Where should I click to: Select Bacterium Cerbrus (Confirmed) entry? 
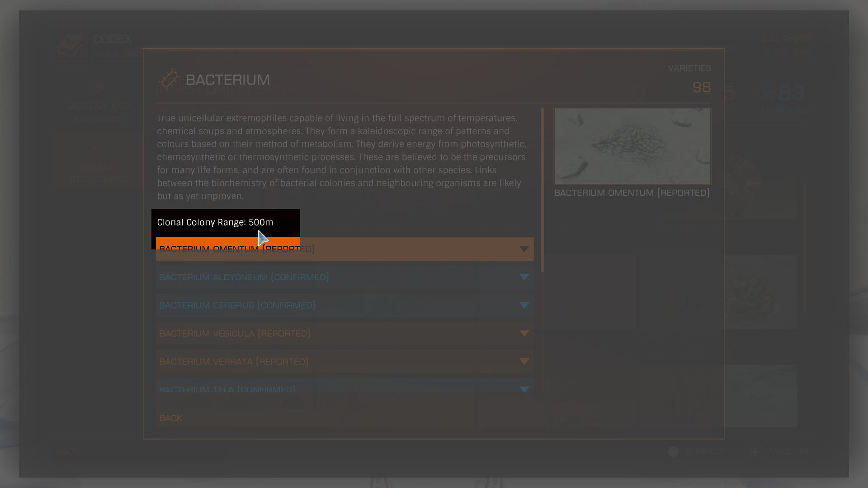tap(345, 305)
